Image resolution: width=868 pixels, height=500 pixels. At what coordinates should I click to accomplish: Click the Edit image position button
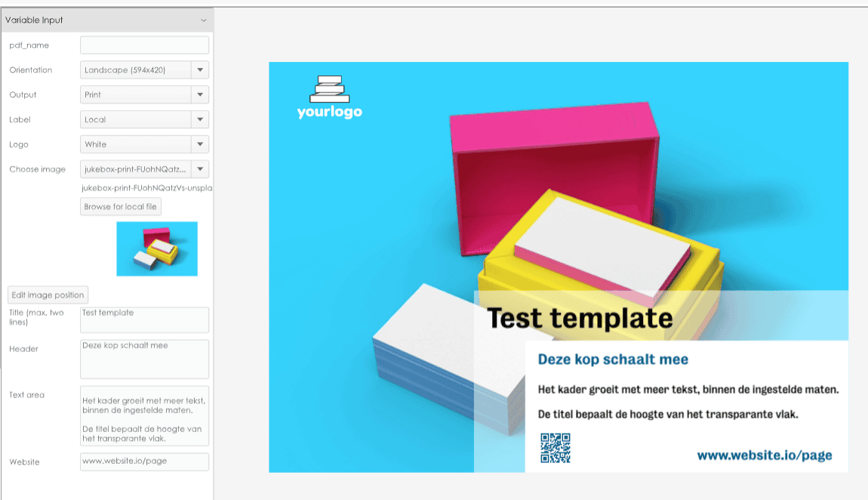(x=48, y=295)
